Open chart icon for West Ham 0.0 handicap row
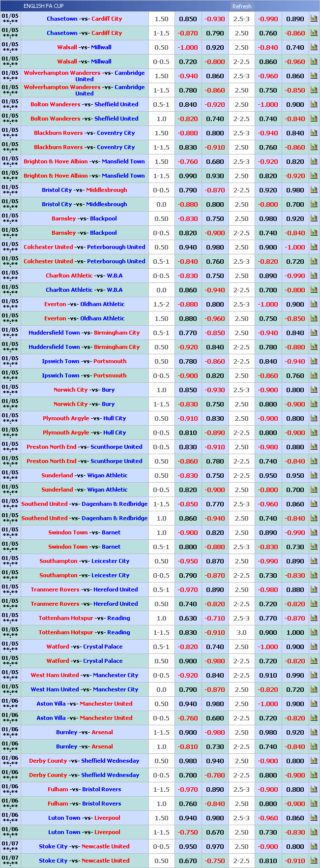Viewport: 320px width, 868px height. coord(314,689)
